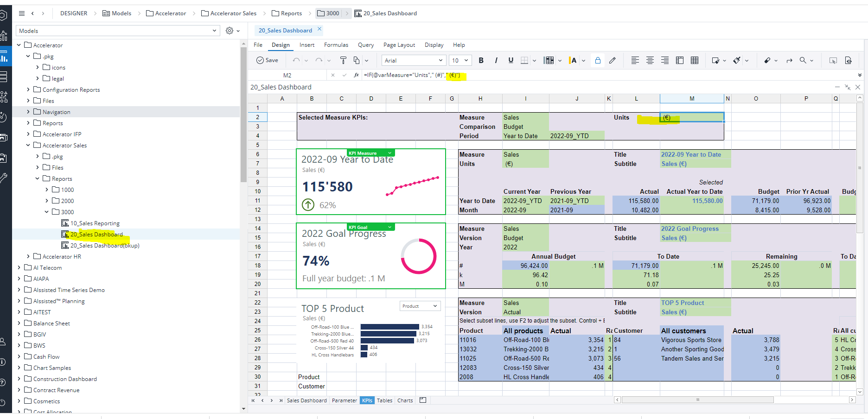
Task: Click the font color A swatch
Action: tap(574, 60)
